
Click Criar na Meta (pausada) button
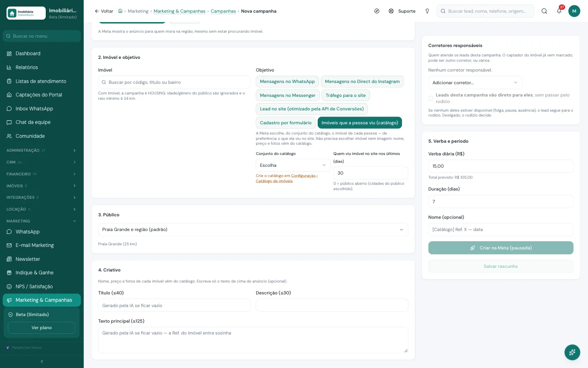tap(501, 248)
